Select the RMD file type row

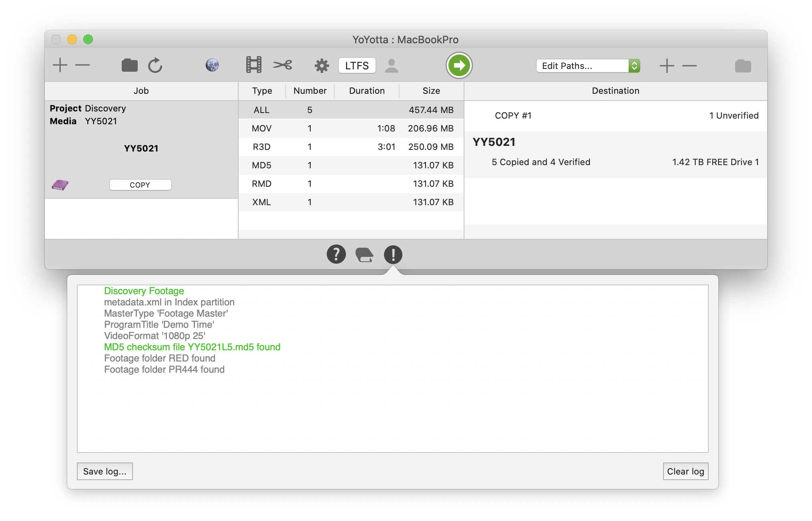pos(351,184)
